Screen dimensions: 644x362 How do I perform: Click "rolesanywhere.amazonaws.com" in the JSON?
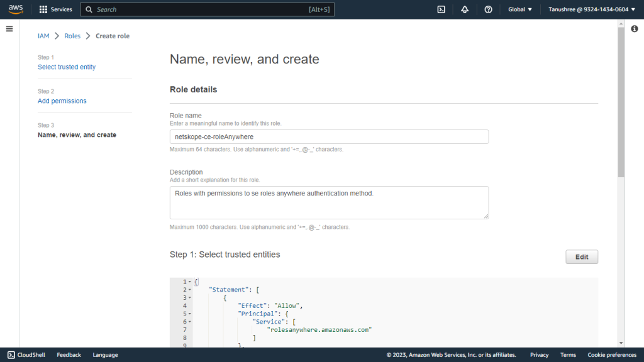319,329
